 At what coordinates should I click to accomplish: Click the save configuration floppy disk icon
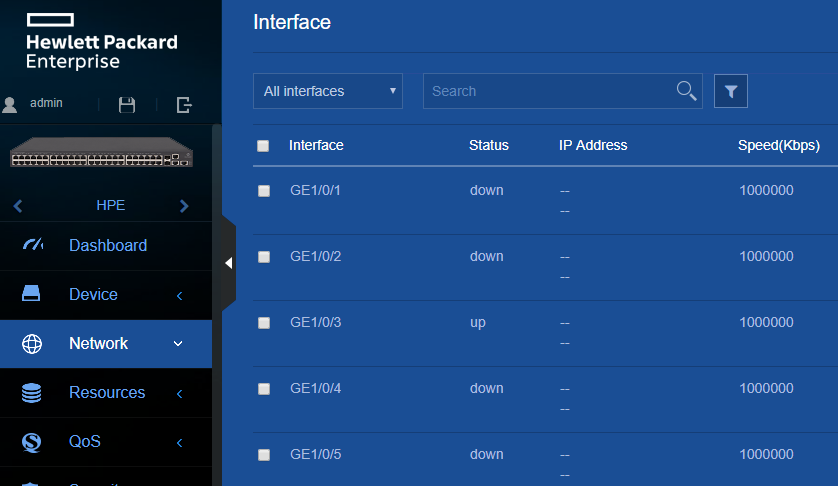pyautogui.click(x=127, y=105)
